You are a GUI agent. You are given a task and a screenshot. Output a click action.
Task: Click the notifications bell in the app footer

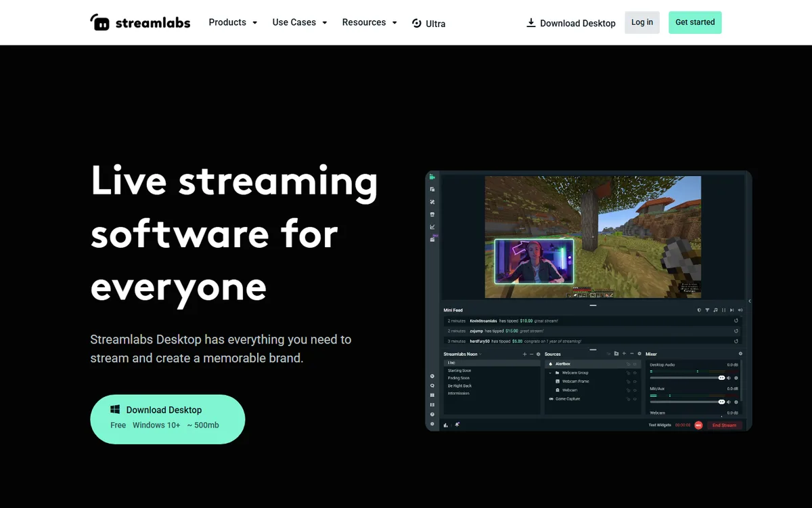pos(457,424)
